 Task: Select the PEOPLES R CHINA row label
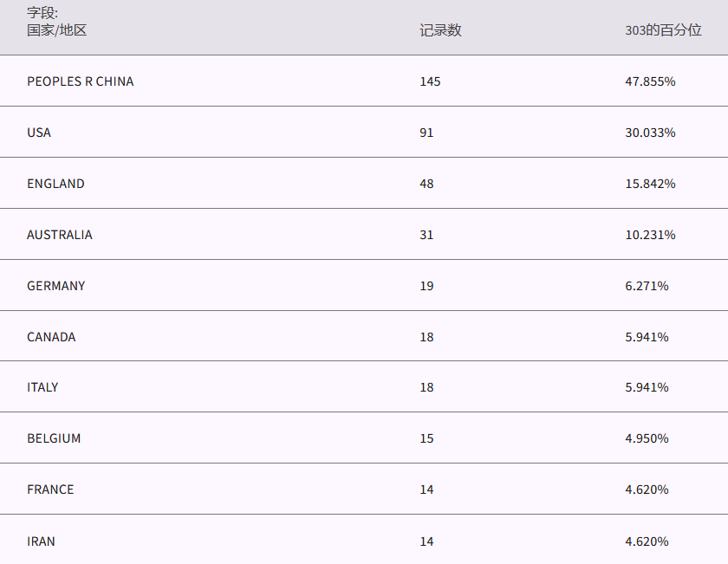point(81,81)
